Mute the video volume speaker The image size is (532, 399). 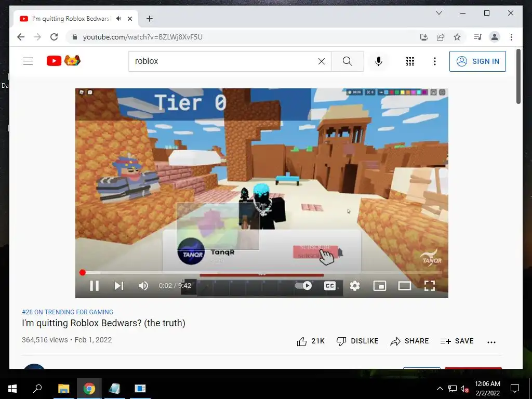click(x=143, y=286)
